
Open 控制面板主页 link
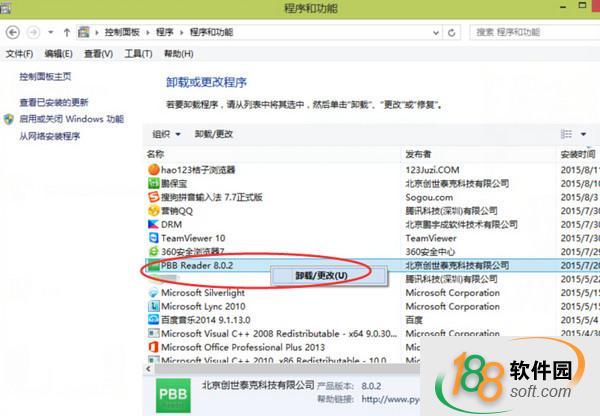point(45,77)
